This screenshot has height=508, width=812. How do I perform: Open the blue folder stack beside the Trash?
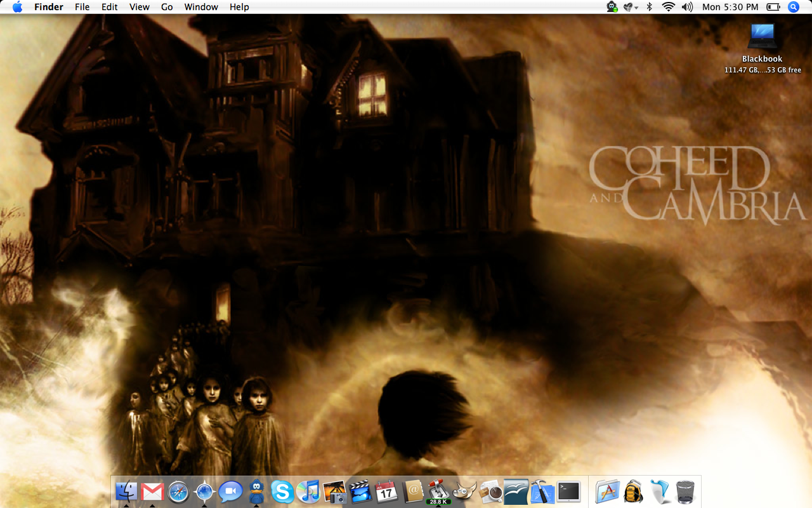[660, 491]
